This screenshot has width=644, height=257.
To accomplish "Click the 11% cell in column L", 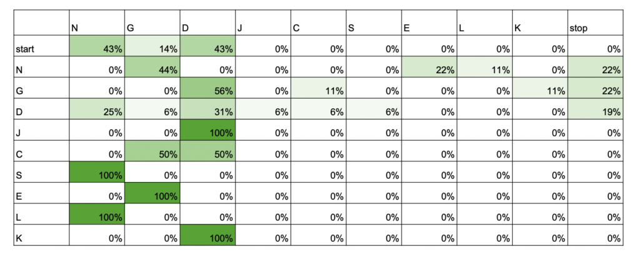I will (x=485, y=70).
